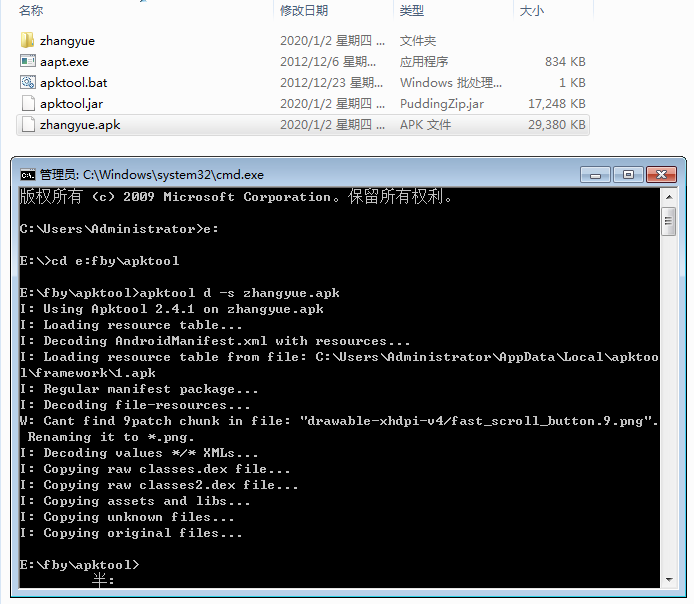The height and width of the screenshot is (604, 694).
Task: Select the apktool.jar file icon
Action: pos(28,103)
